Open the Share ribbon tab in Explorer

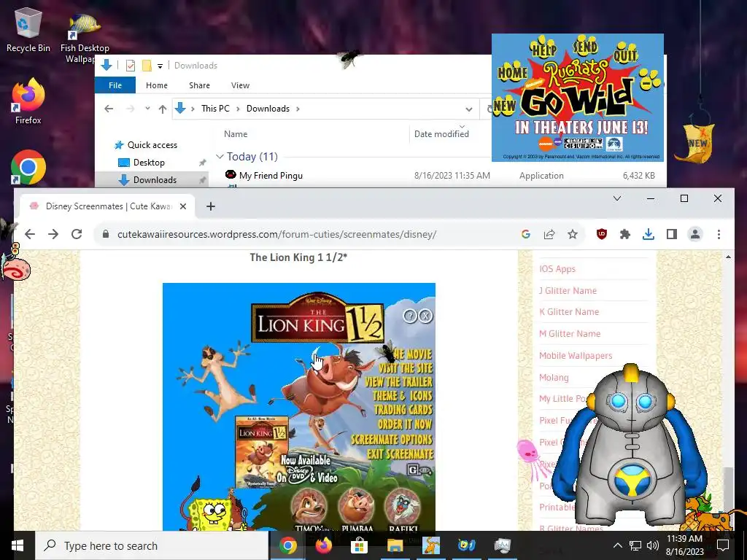pyautogui.click(x=199, y=85)
